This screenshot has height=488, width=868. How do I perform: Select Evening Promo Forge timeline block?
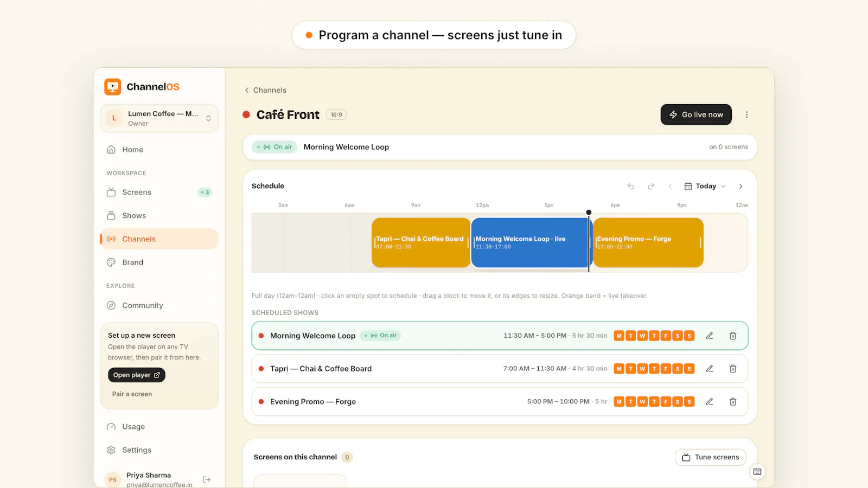tap(648, 242)
